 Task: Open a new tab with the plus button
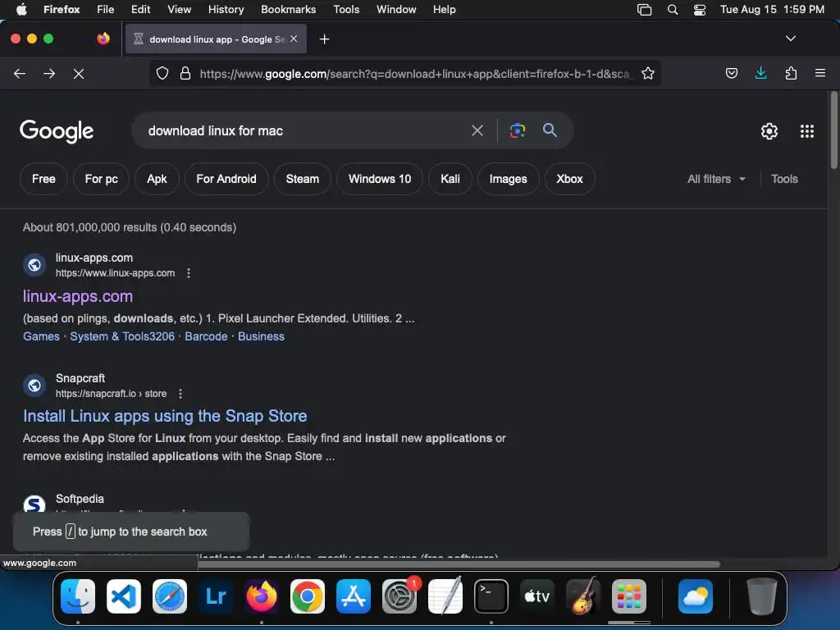coord(324,39)
